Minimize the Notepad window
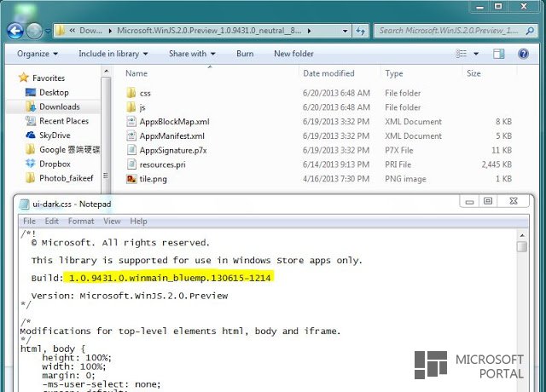Viewport: 546px width, 392px height. pyautogui.click(x=469, y=201)
